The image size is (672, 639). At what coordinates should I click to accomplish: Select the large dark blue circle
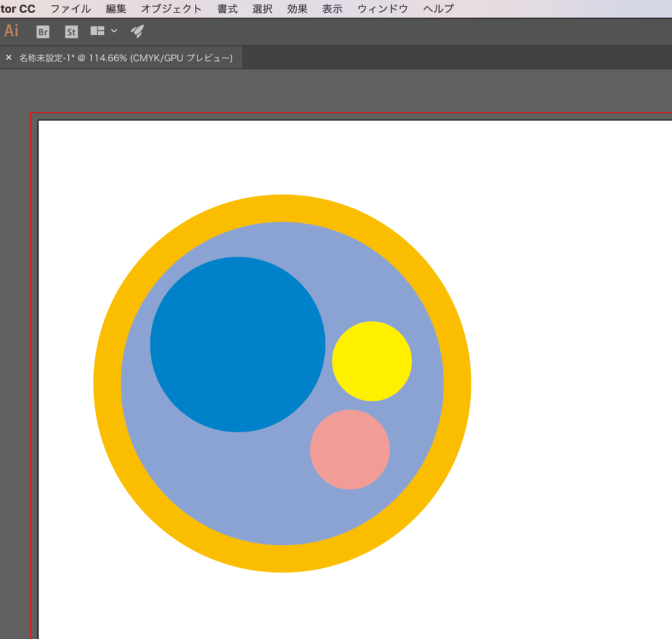pyautogui.click(x=238, y=344)
